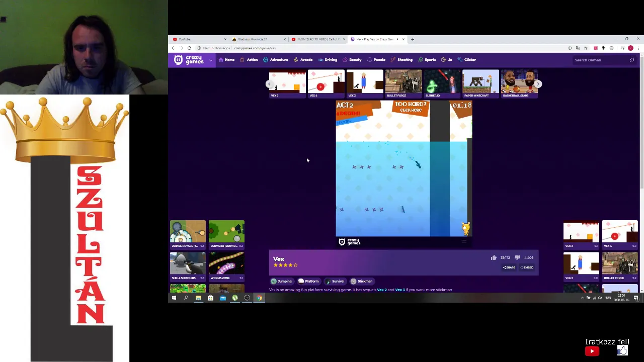Follow the Vex 2 link in description

[382, 290]
